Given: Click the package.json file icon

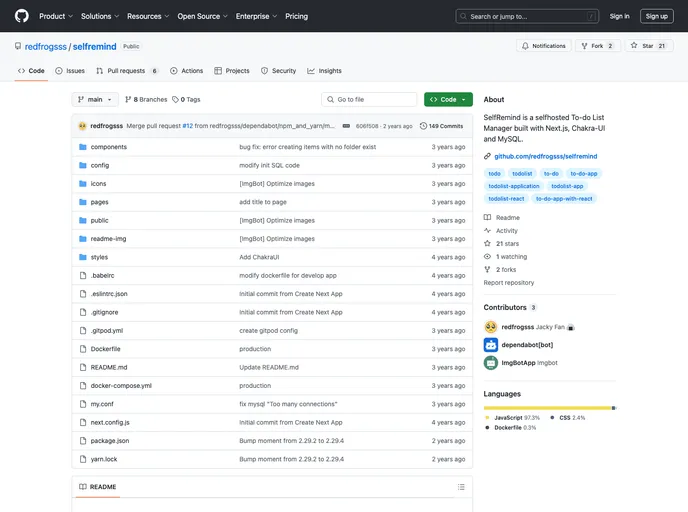Looking at the screenshot, I should pyautogui.click(x=82, y=440).
